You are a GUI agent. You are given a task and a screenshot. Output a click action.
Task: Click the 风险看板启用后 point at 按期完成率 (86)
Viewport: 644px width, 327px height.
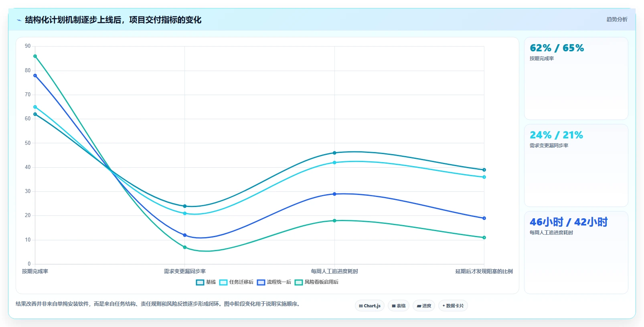pyautogui.click(x=35, y=56)
